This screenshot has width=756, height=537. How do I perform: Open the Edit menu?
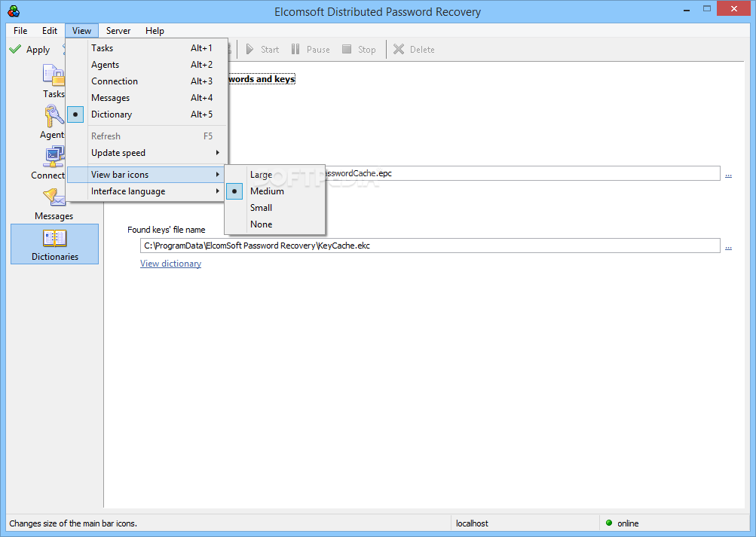point(49,30)
